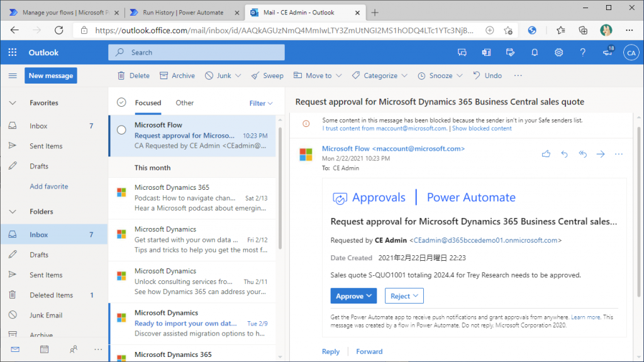This screenshot has height=362, width=644.
Task: Open the My Day calendar-check icon
Action: coord(510,53)
